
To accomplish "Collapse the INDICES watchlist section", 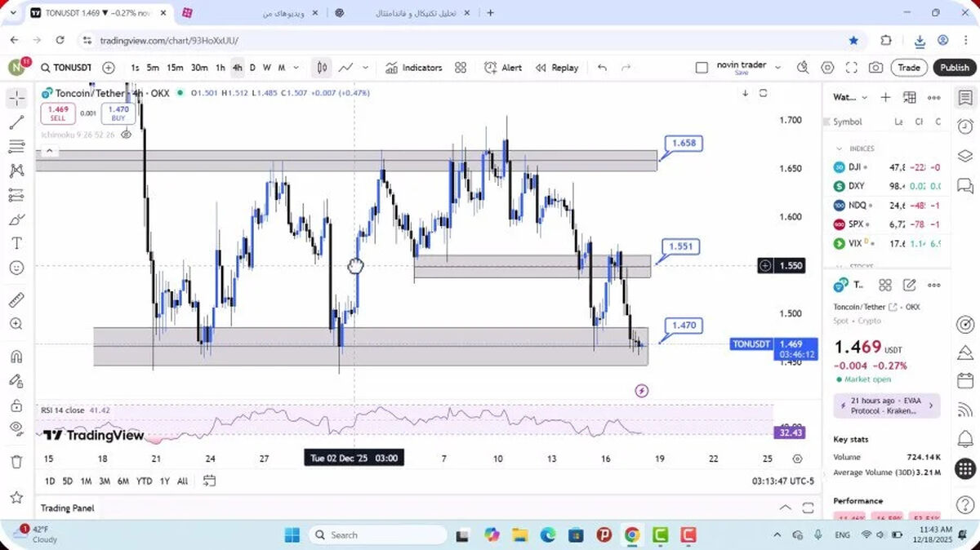I will pos(839,149).
